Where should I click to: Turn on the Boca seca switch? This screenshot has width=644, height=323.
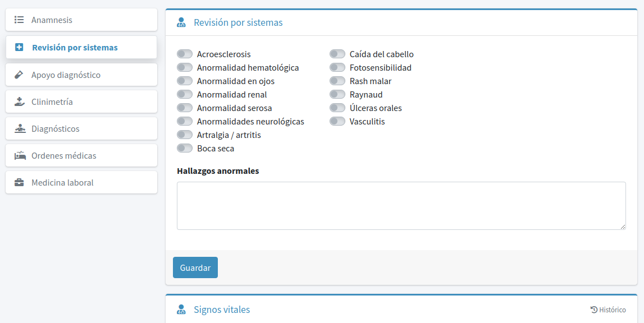click(x=185, y=149)
